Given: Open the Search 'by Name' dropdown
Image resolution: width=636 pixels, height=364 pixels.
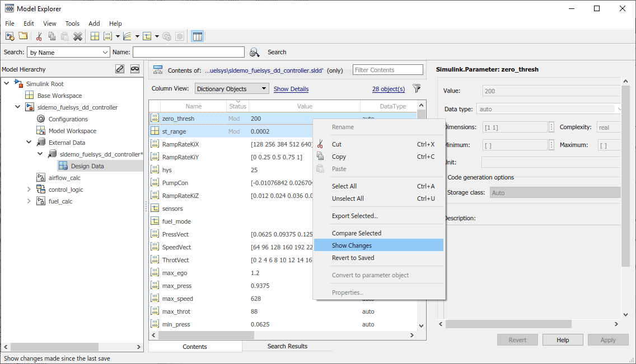Looking at the screenshot, I should tap(68, 52).
